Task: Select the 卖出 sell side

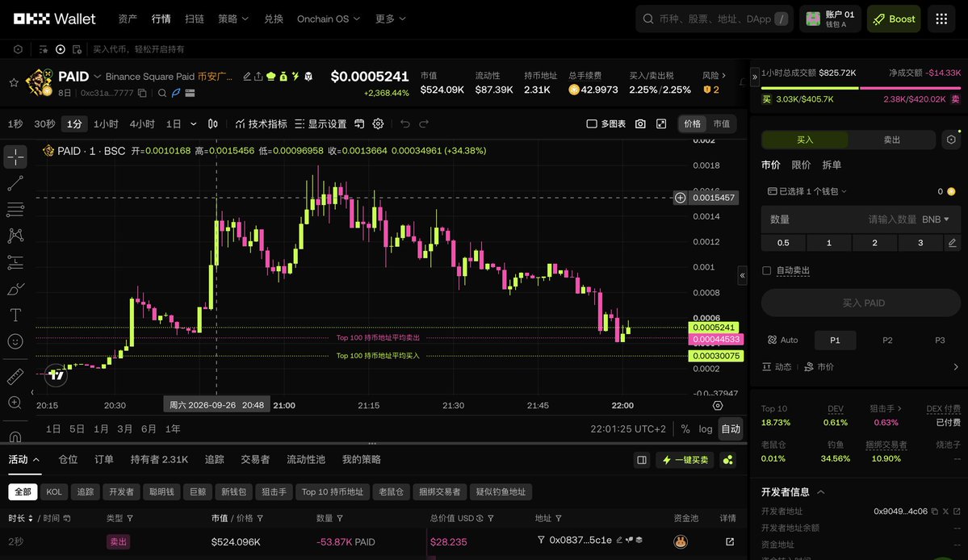Action: coord(892,140)
